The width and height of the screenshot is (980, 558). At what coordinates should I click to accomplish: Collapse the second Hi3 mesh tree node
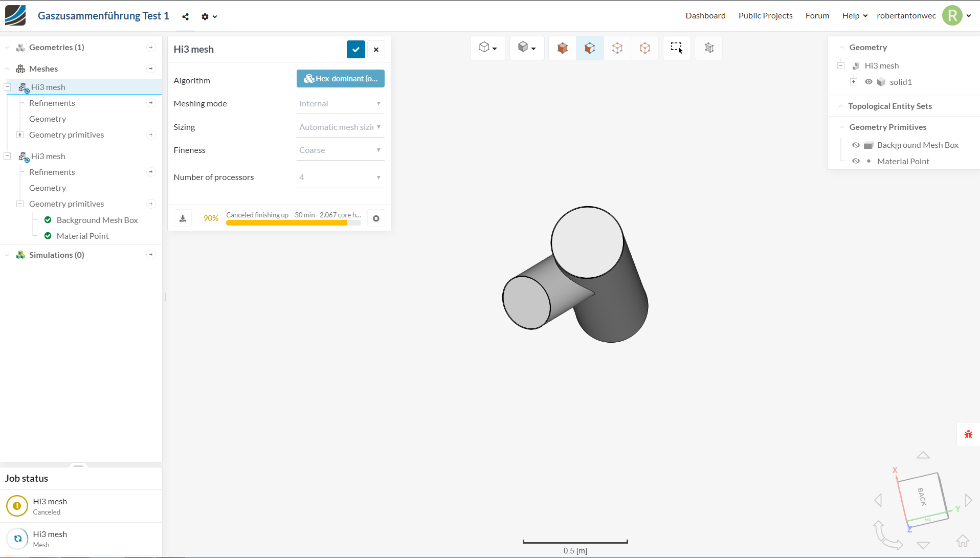(7, 156)
